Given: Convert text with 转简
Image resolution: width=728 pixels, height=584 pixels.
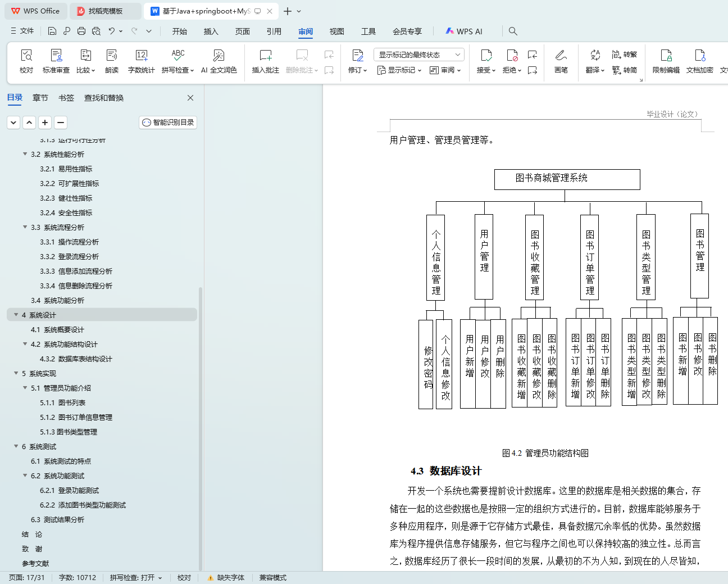Looking at the screenshot, I should [625, 70].
